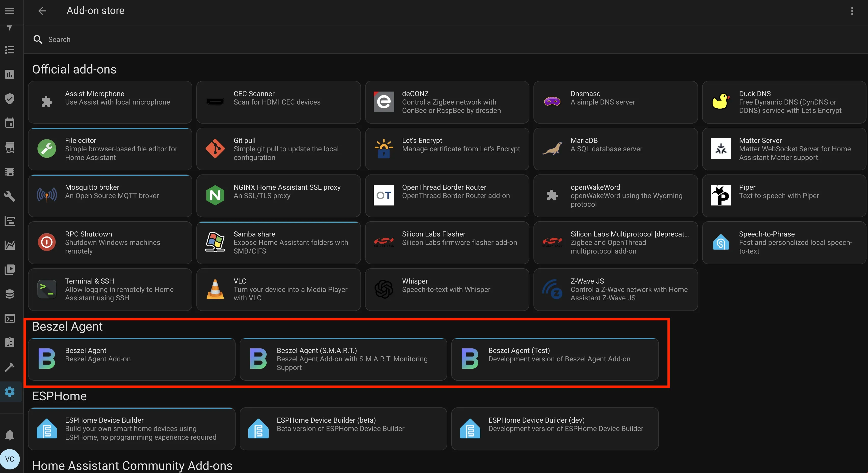Open the notifications bell
The image size is (868, 473).
(10, 435)
